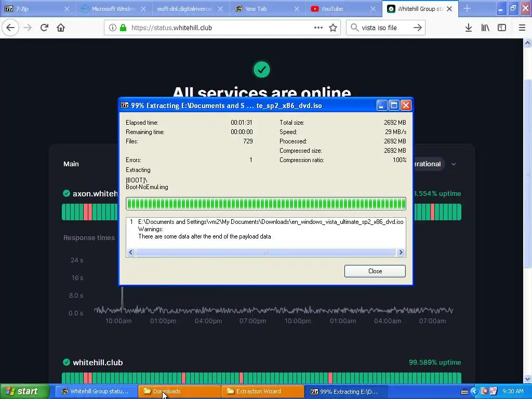Click the whitehill.club status check icon
532x399 pixels.
[x=66, y=362]
